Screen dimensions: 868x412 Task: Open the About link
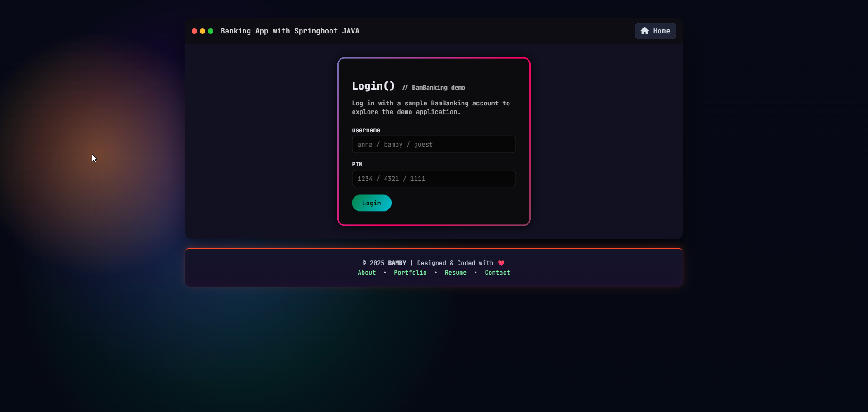(x=366, y=272)
